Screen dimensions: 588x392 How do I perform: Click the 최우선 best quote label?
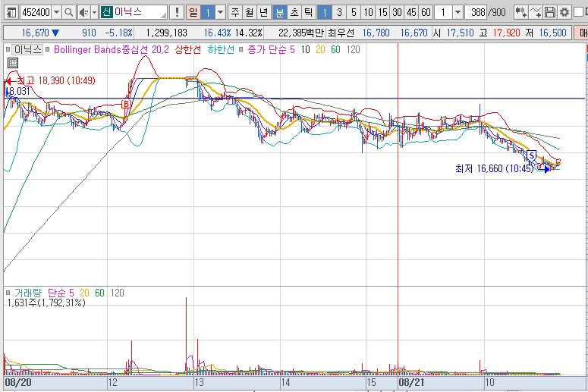point(341,33)
